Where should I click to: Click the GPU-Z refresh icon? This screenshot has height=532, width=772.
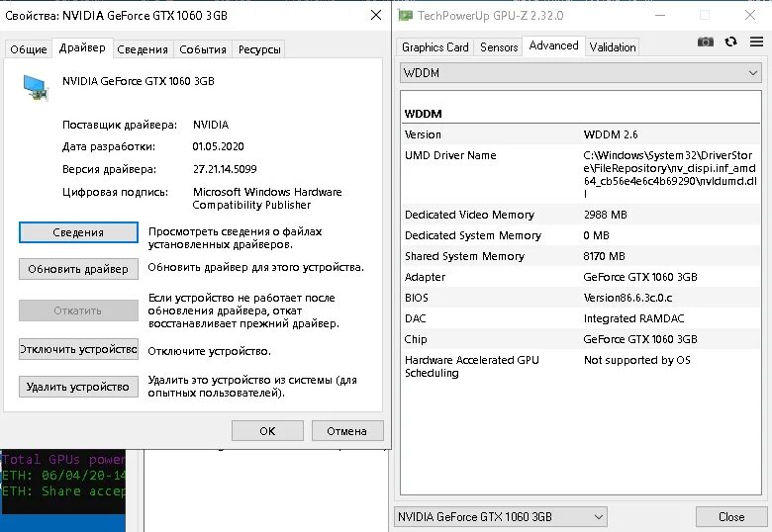pyautogui.click(x=730, y=42)
